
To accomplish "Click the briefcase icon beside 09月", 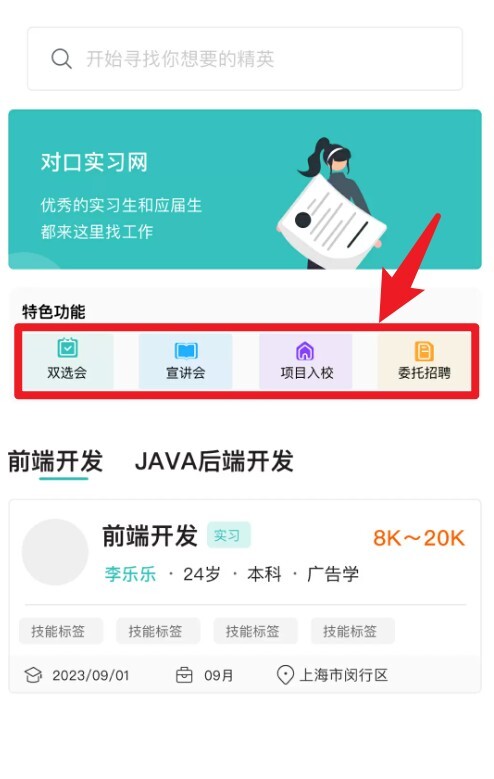I will 184,675.
